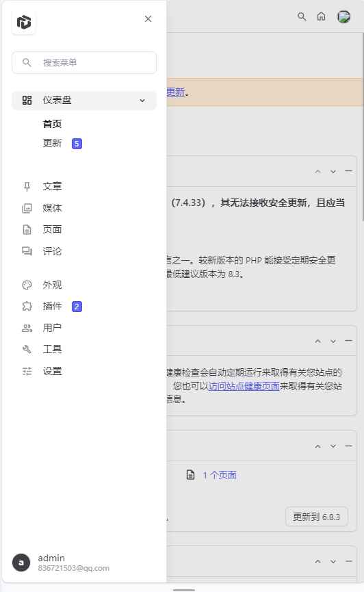Image resolution: width=364 pixels, height=592 pixels.
Task: Click the admin avatar circle
Action: coord(21,563)
